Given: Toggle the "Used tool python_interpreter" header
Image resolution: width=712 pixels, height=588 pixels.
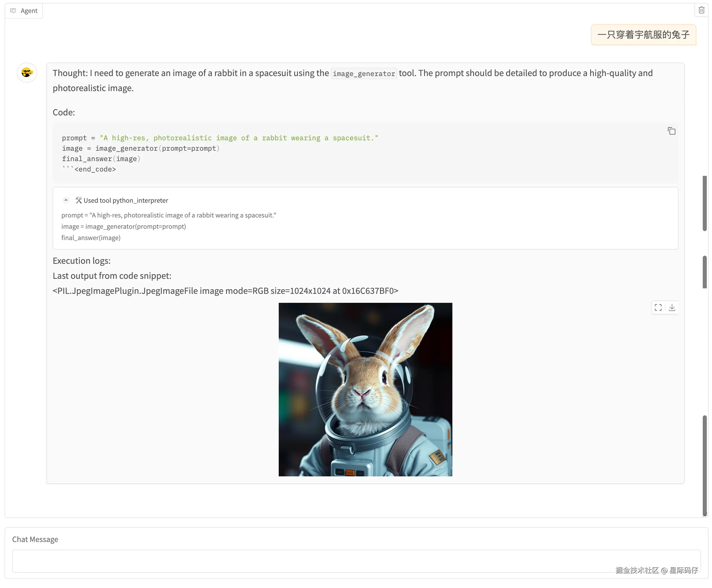Looking at the screenshot, I should [126, 200].
